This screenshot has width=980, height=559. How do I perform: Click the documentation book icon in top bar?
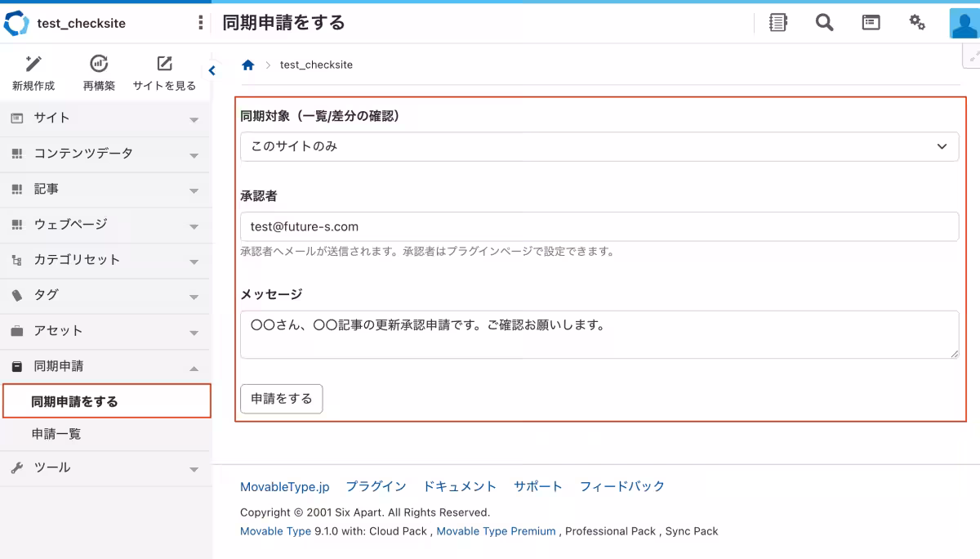tap(777, 23)
